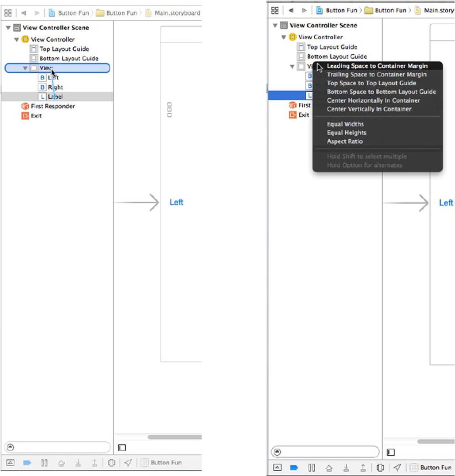Choose Equal Widths constraint
Viewport: 455px width, 476px height.
coord(377,124)
